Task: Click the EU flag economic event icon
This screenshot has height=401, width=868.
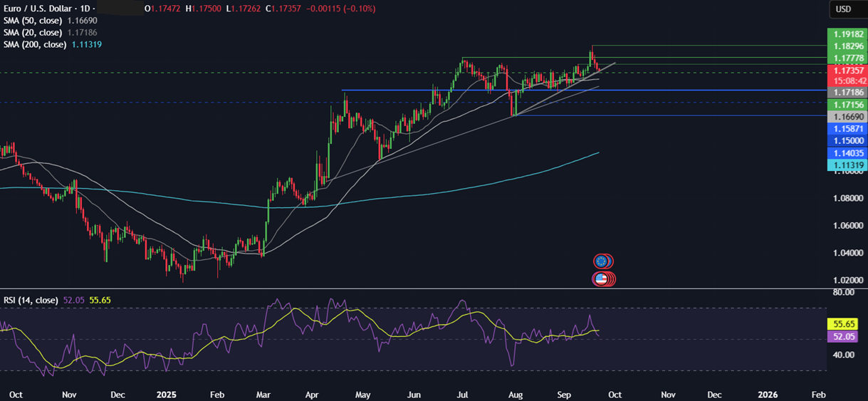Action: coord(602,261)
